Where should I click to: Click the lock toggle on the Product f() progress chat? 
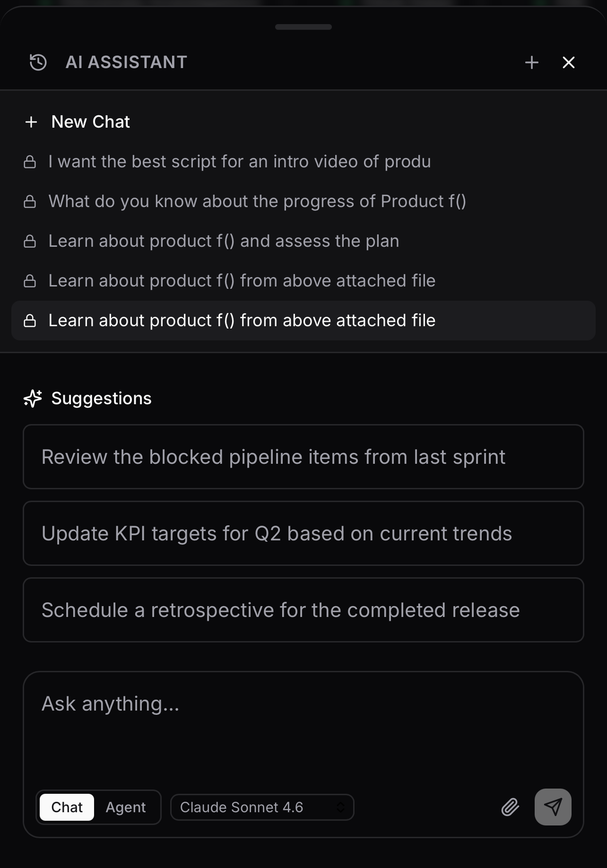click(31, 201)
